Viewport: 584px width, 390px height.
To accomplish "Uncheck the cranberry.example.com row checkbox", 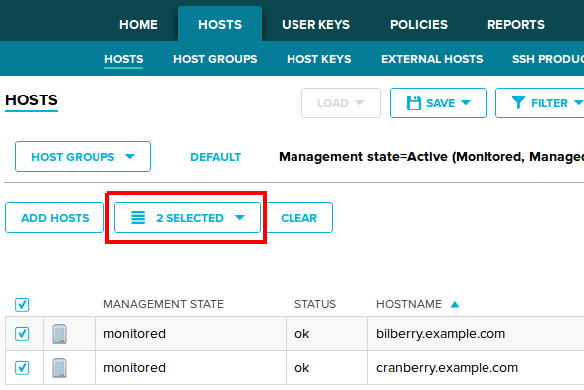I will [22, 368].
